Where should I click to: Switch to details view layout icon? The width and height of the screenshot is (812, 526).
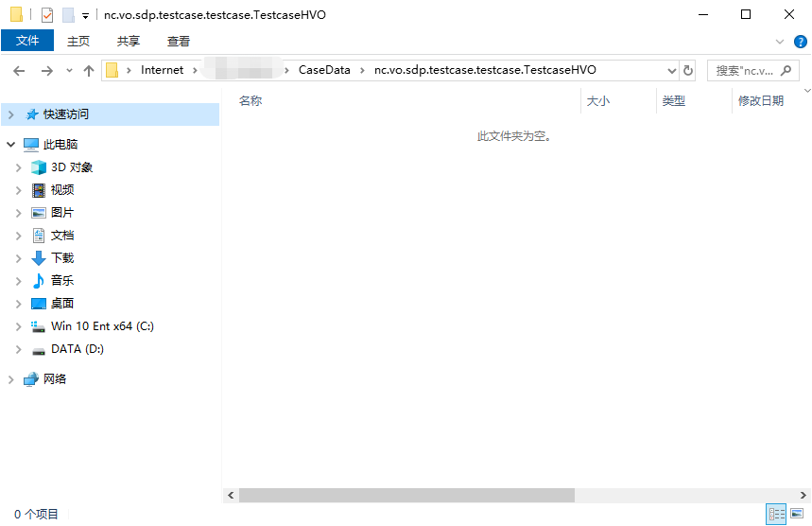click(x=776, y=514)
